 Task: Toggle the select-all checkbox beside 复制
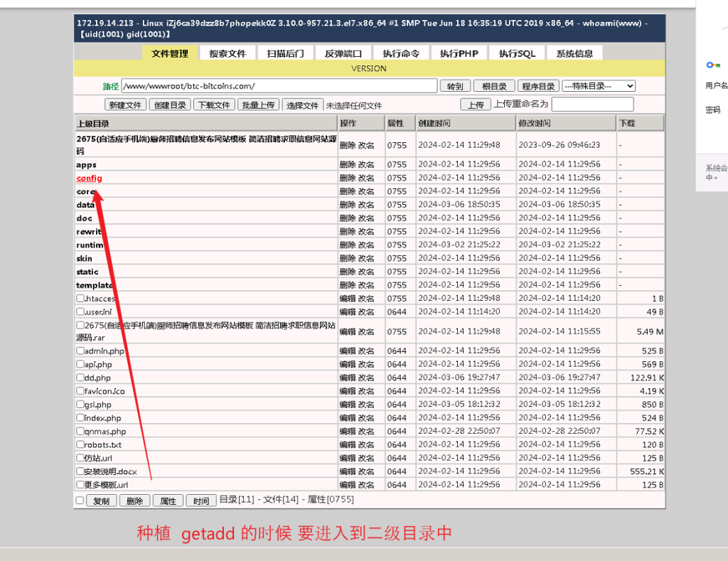(80, 501)
